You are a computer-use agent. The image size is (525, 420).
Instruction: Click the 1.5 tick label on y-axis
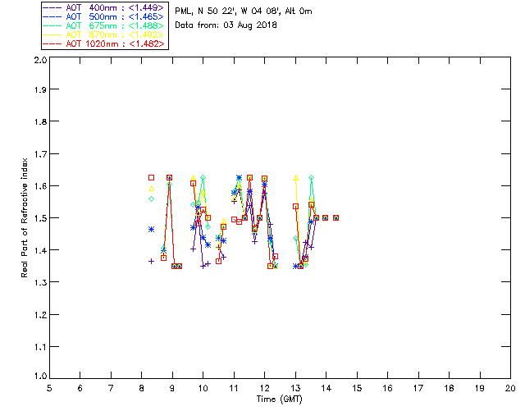[39, 218]
